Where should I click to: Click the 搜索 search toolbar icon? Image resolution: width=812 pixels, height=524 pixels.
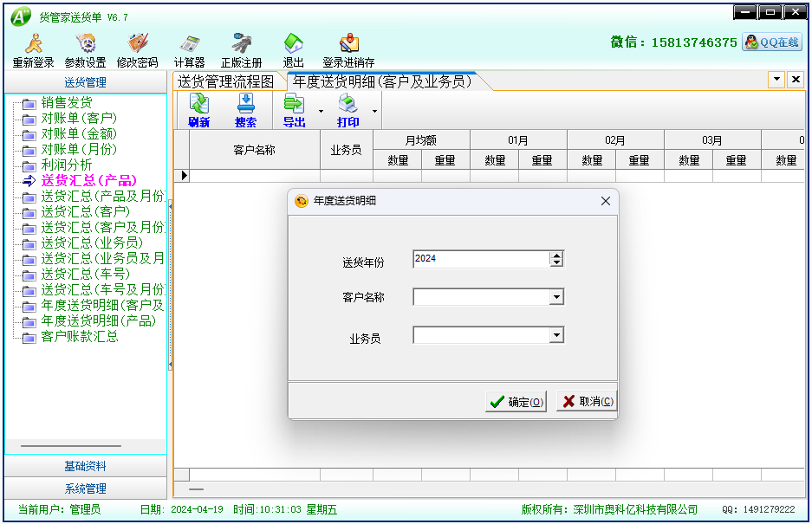(245, 111)
